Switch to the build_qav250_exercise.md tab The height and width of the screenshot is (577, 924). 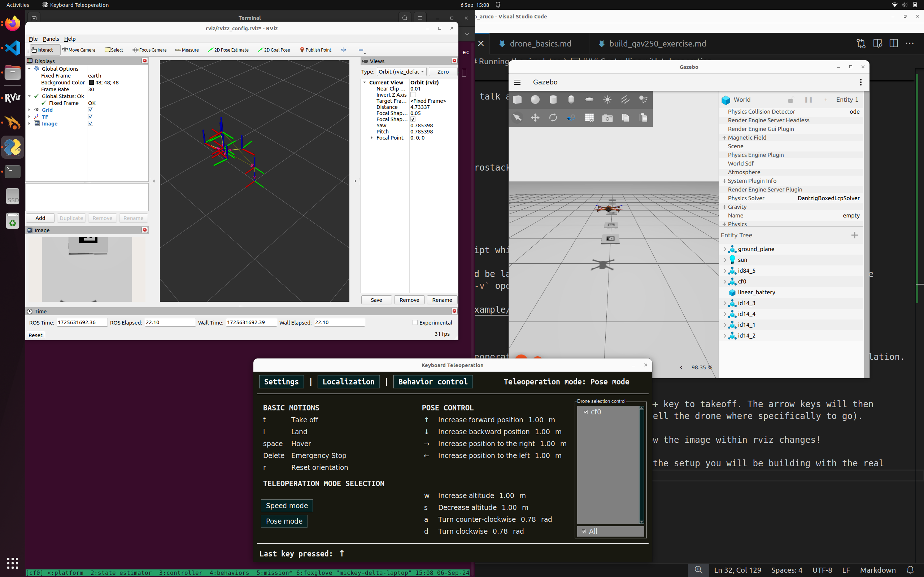pos(657,44)
